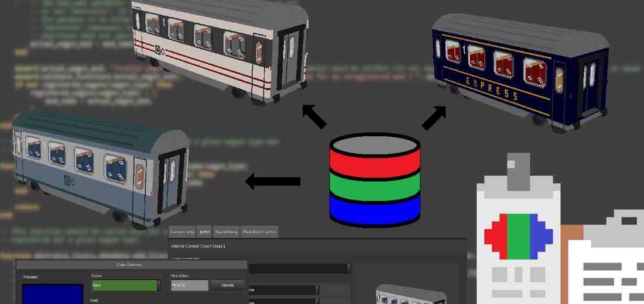Click the navy Preview color swatch

click(x=53, y=294)
